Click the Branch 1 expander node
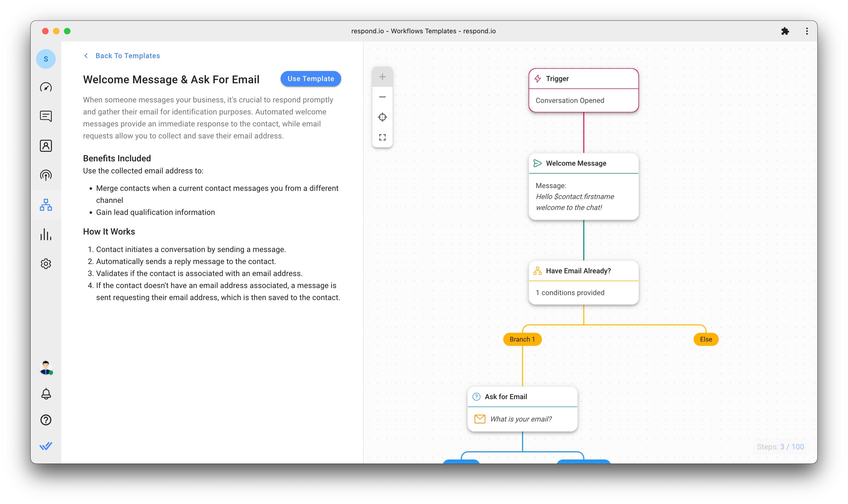 [522, 339]
